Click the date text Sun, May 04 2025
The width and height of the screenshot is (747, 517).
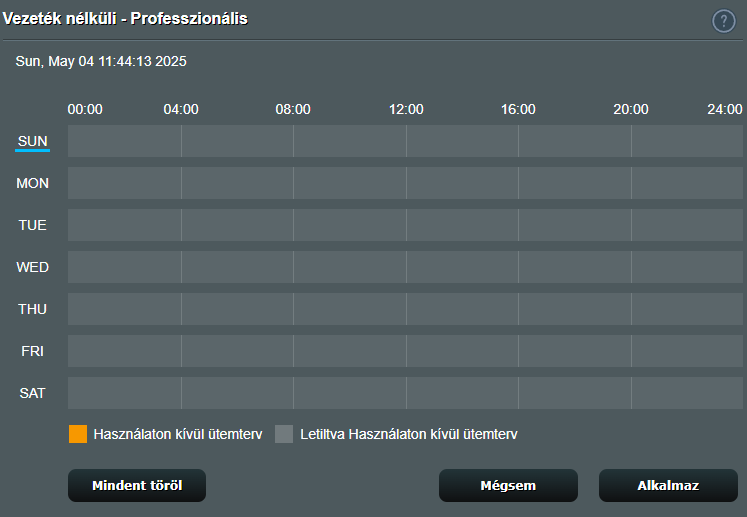[101, 61]
